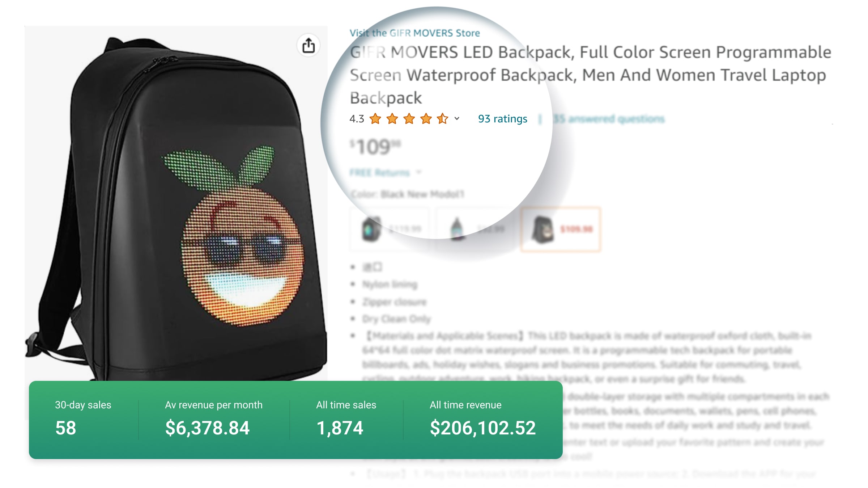Click the first orange rating star

click(375, 119)
